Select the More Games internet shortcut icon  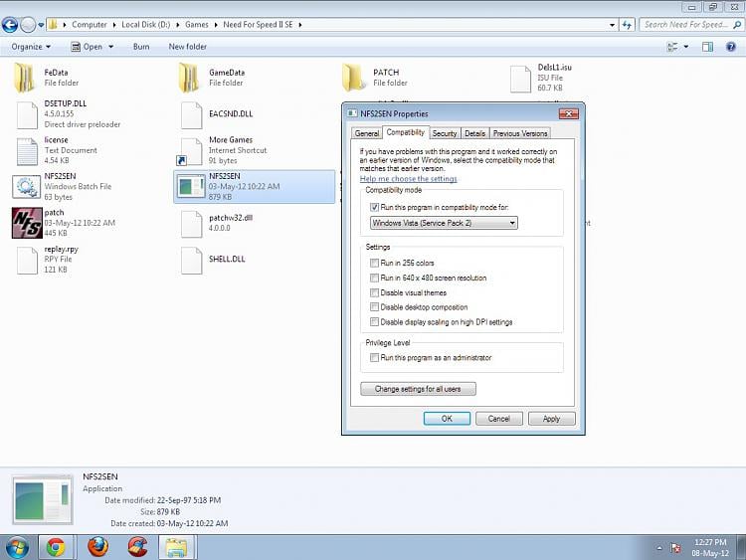[x=190, y=151]
